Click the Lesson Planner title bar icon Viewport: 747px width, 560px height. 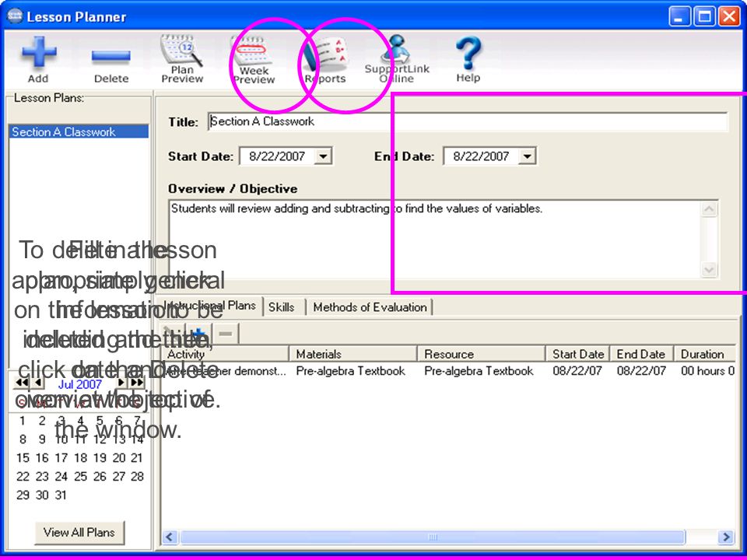tap(15, 16)
